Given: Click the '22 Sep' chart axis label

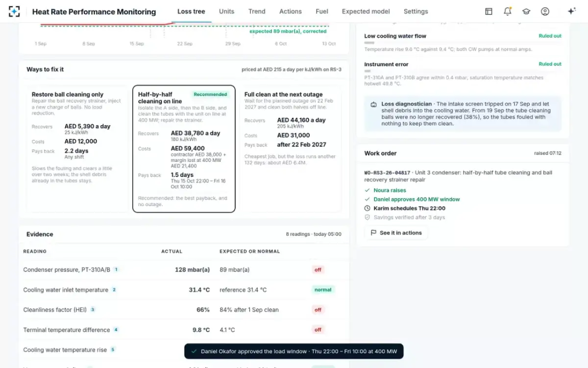Looking at the screenshot, I should pos(185,44).
